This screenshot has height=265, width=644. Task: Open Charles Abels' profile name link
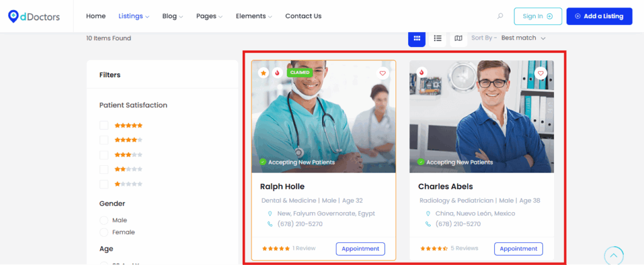tap(445, 187)
